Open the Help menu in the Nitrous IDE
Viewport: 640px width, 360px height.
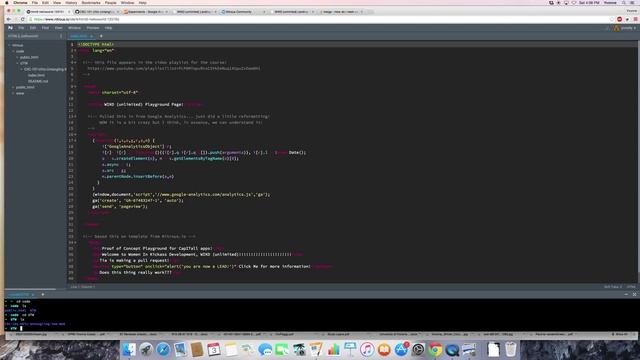pos(108,28)
